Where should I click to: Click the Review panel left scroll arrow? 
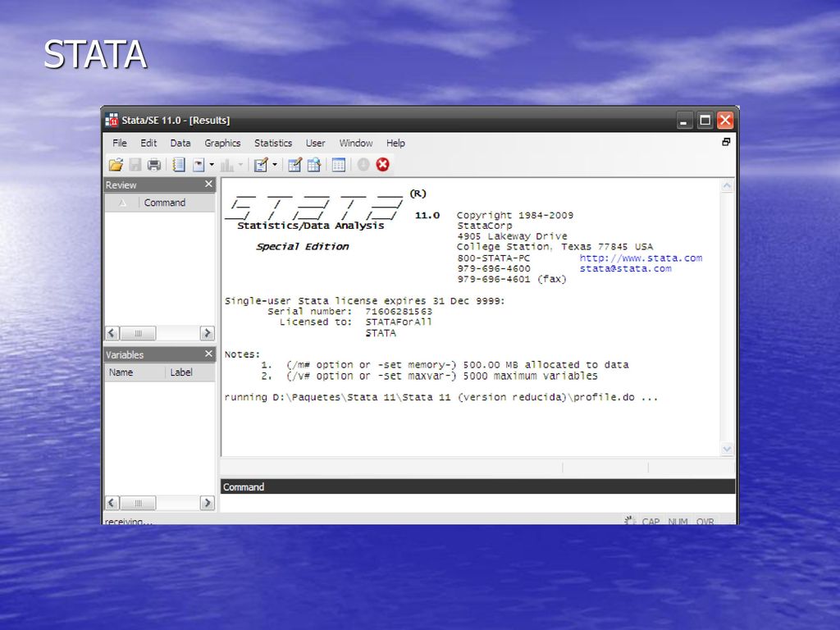coord(112,333)
